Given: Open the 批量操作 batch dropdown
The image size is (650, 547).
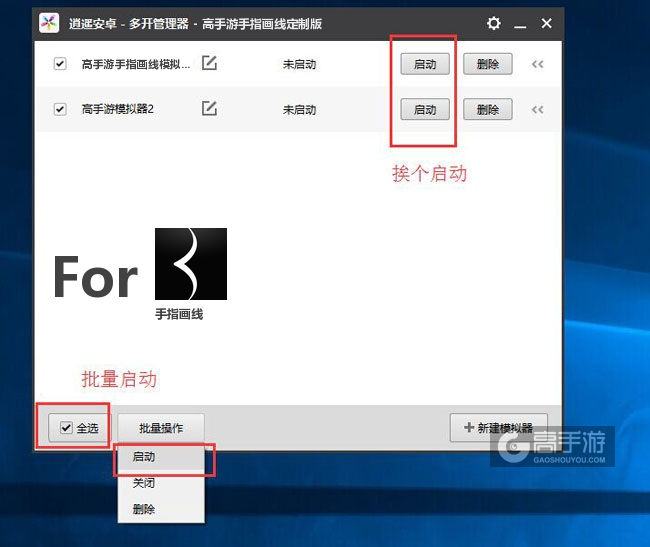Looking at the screenshot, I should [x=161, y=428].
